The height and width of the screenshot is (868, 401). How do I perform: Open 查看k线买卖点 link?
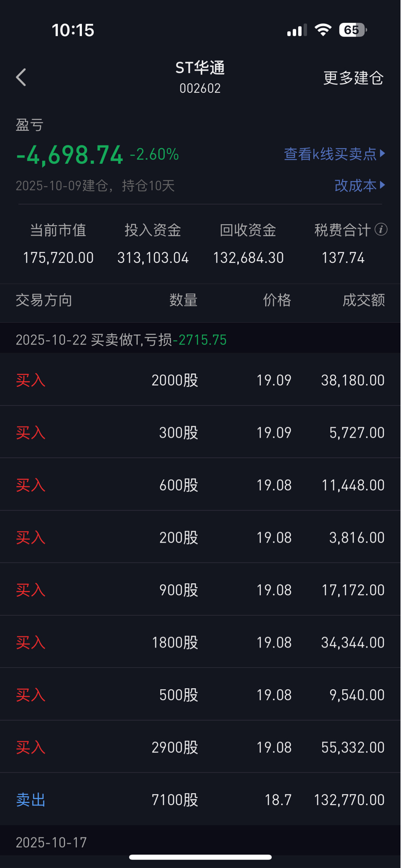[334, 154]
